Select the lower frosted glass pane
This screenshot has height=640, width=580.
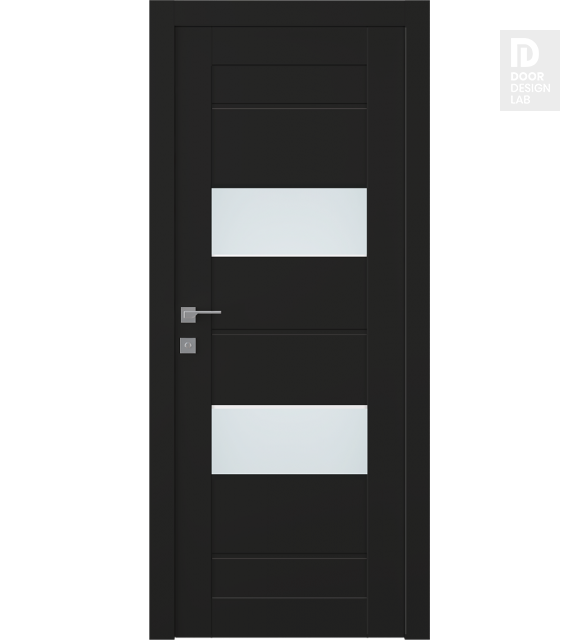coord(289,440)
